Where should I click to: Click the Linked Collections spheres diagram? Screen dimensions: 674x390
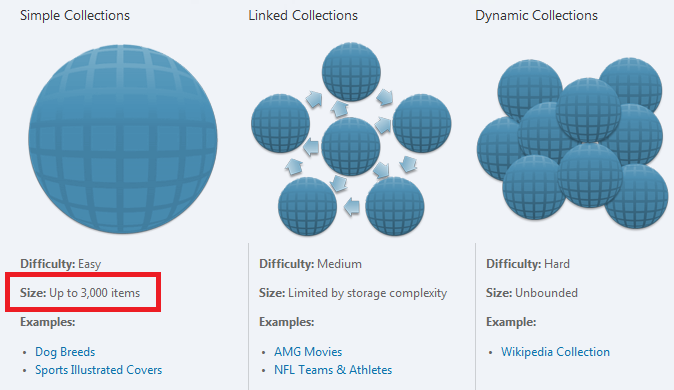pos(351,139)
